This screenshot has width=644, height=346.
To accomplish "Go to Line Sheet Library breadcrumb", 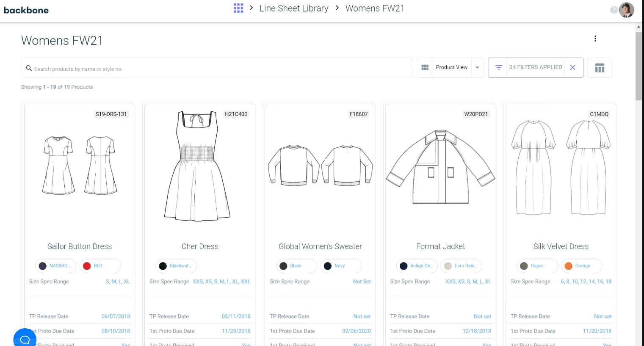I will point(294,8).
